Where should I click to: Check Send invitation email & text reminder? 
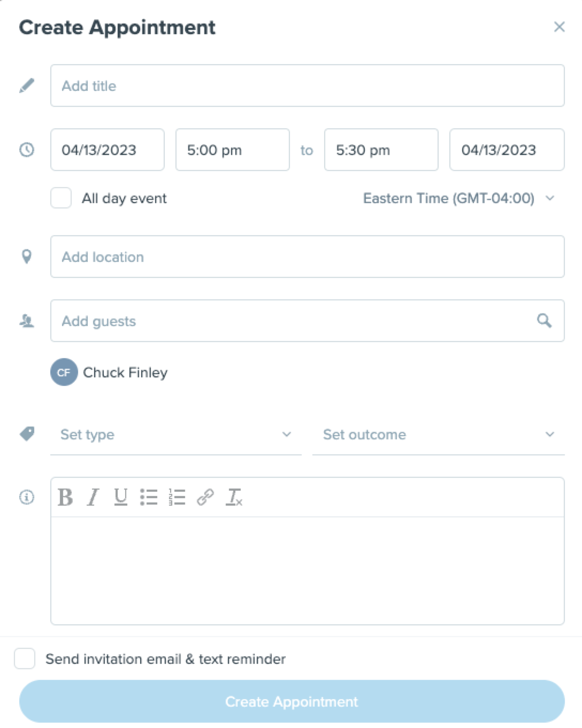[25, 659]
